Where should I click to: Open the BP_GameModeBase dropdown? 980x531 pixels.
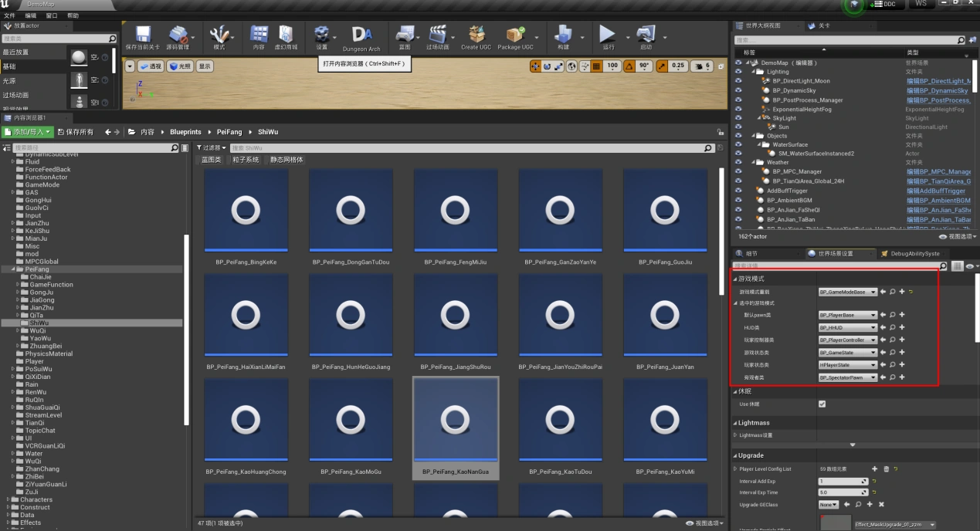(848, 292)
